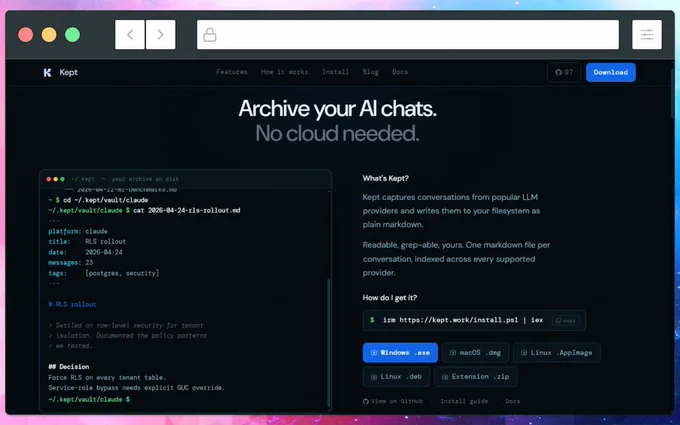Click the "platform: claude" line
Viewport: 680px width, 425px height.
(78, 232)
